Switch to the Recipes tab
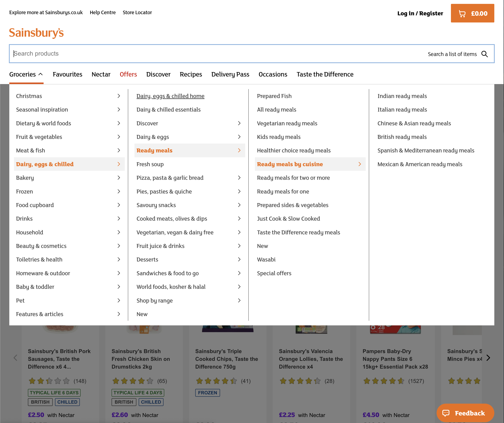The height and width of the screenshot is (423, 504). coord(191,74)
